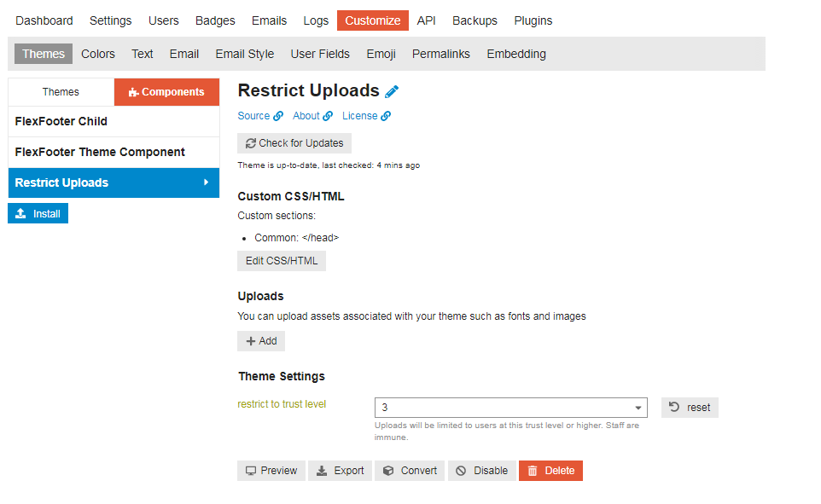Click the Restrict Uploads page heading
Viewport: 821px width, 504px height.
coord(308,90)
